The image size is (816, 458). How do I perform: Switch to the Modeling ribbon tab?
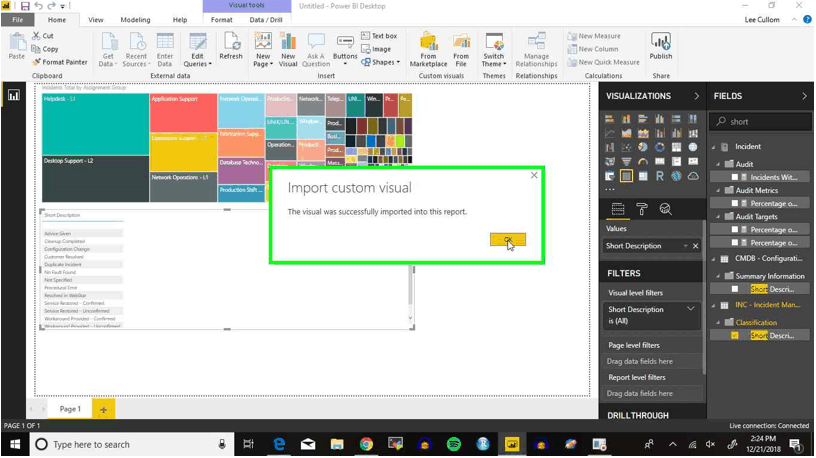pos(135,20)
